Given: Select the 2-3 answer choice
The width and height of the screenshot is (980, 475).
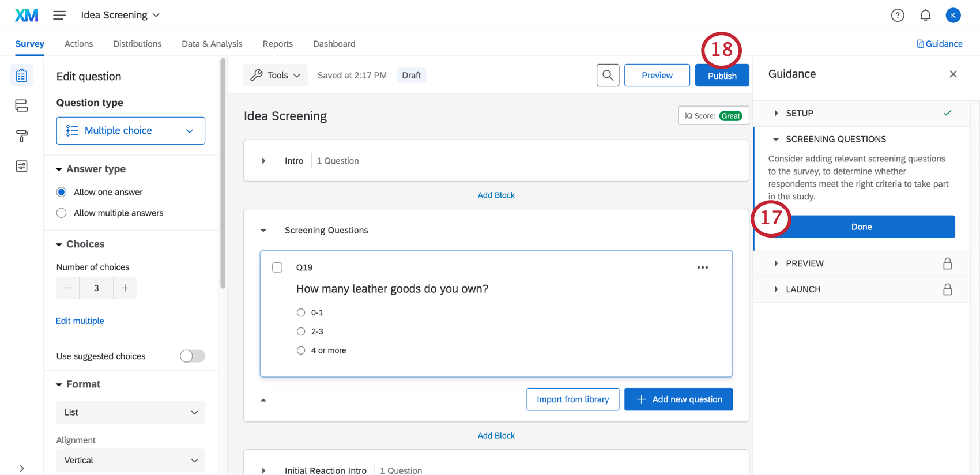Looking at the screenshot, I should pos(301,331).
